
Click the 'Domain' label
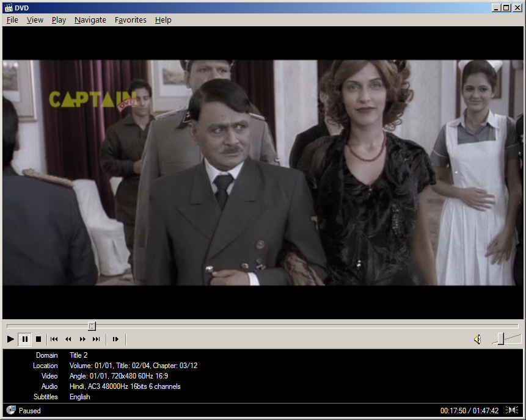point(46,355)
